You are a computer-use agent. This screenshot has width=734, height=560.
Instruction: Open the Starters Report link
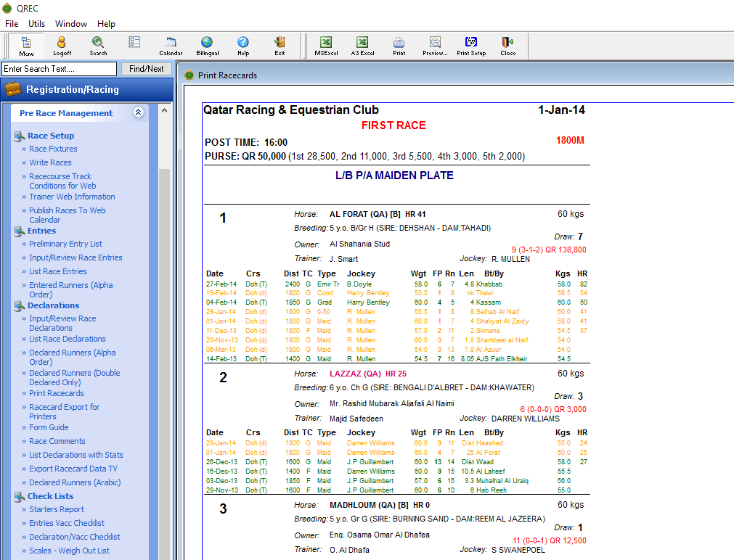(57, 509)
